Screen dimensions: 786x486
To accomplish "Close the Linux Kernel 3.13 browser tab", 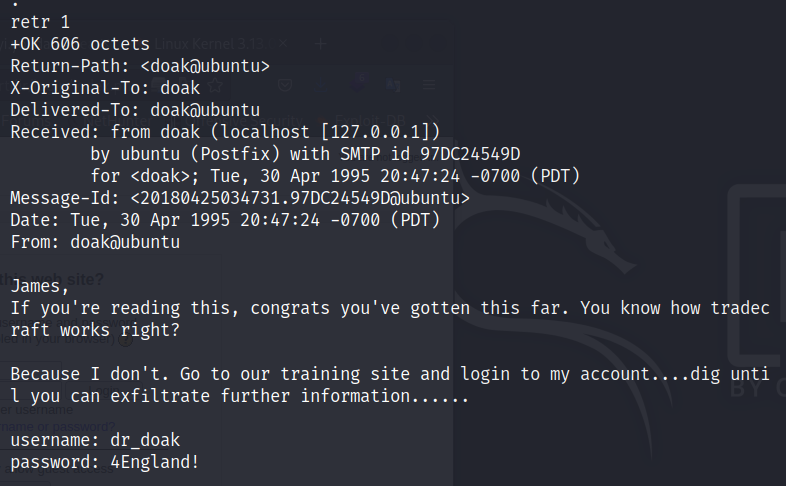I will 283,44.
